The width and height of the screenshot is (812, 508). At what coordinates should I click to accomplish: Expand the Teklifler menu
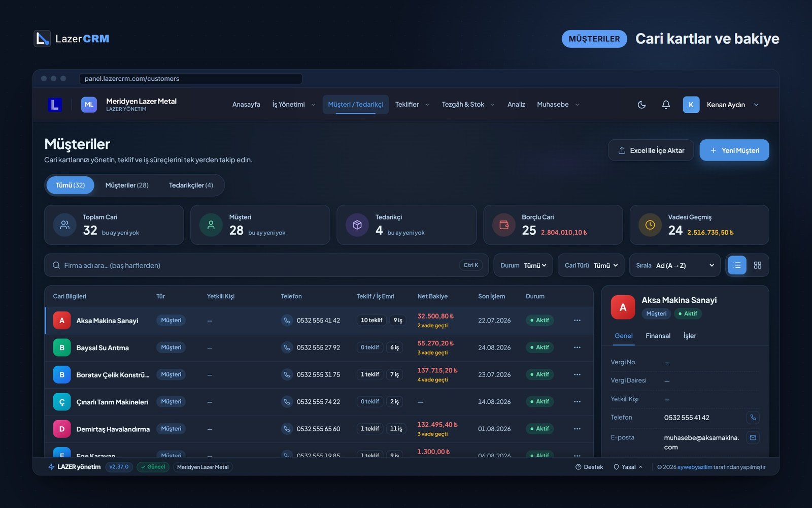[412, 105]
